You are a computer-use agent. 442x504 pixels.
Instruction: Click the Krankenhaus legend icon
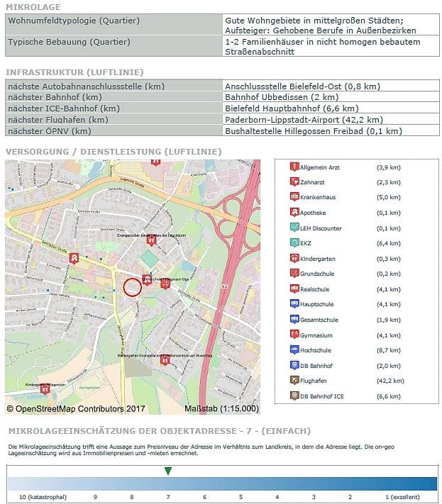[x=294, y=197]
